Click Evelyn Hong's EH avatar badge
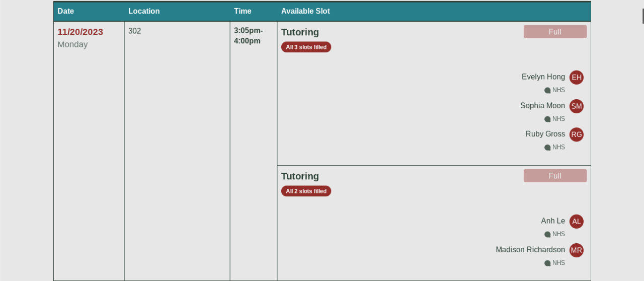Viewport: 644px width, 281px height. tap(576, 78)
